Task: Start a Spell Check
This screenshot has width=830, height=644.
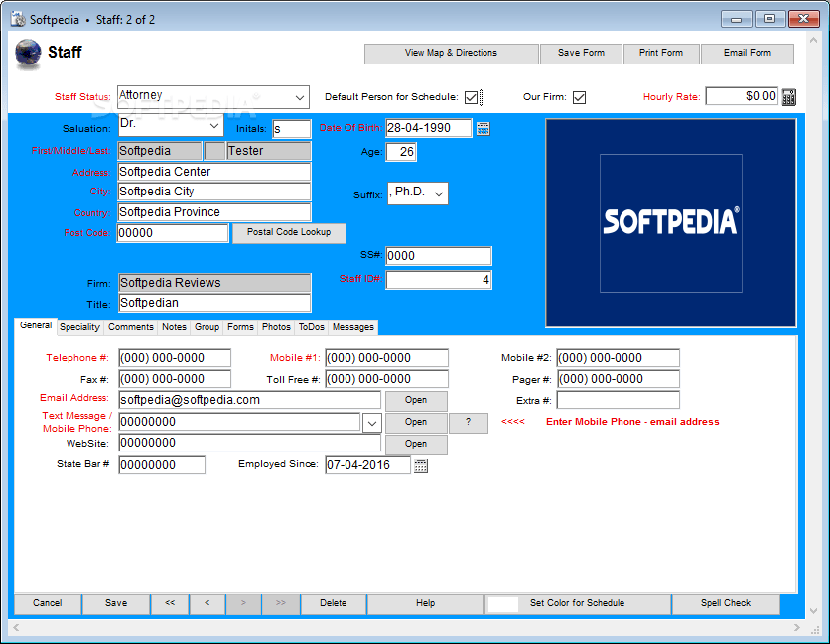Action: 726,603
